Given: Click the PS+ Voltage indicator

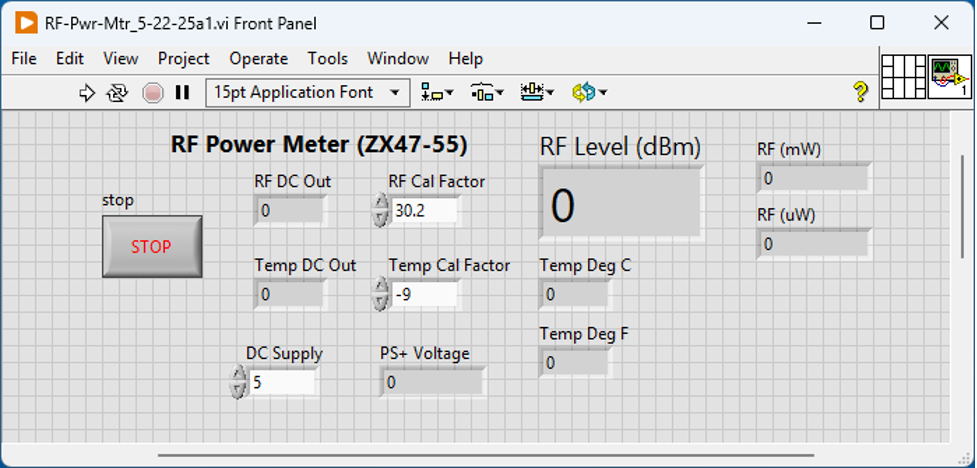Looking at the screenshot, I should [x=432, y=382].
